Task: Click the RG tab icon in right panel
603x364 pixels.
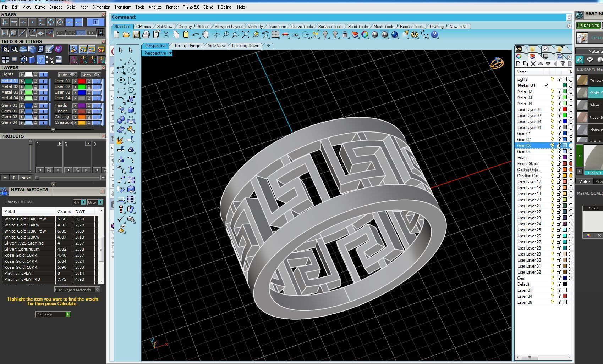Action: [519, 49]
